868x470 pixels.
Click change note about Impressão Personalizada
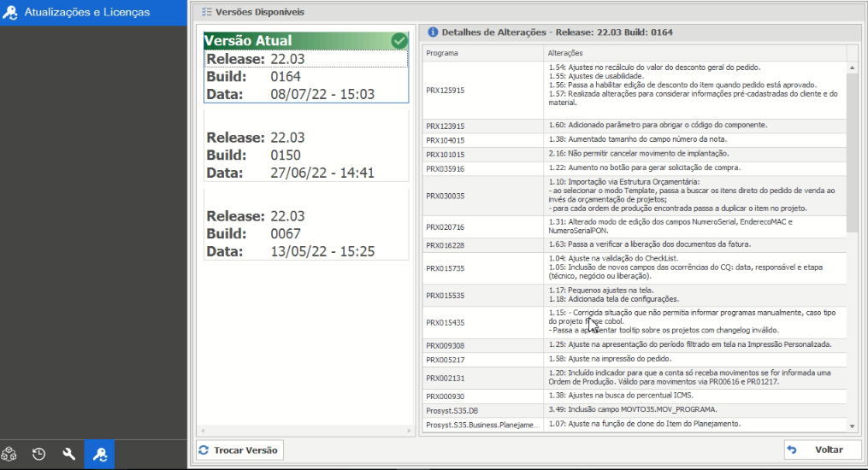pyautogui.click(x=690, y=344)
